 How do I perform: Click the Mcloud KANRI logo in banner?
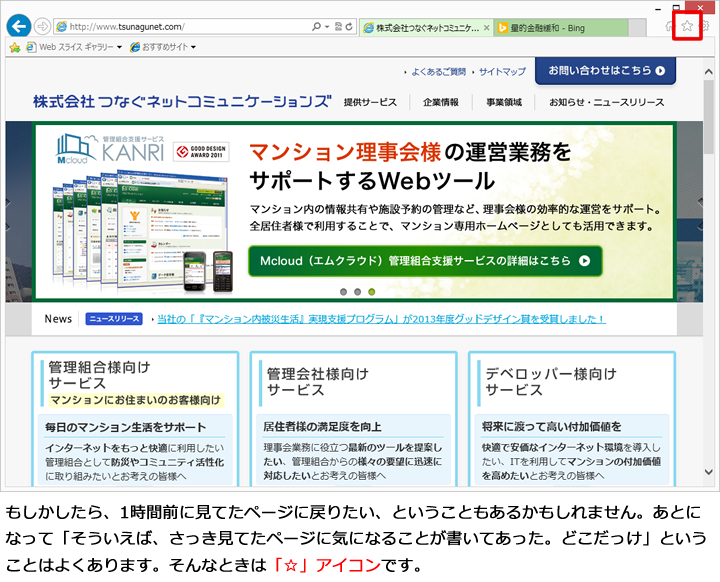[x=110, y=149]
